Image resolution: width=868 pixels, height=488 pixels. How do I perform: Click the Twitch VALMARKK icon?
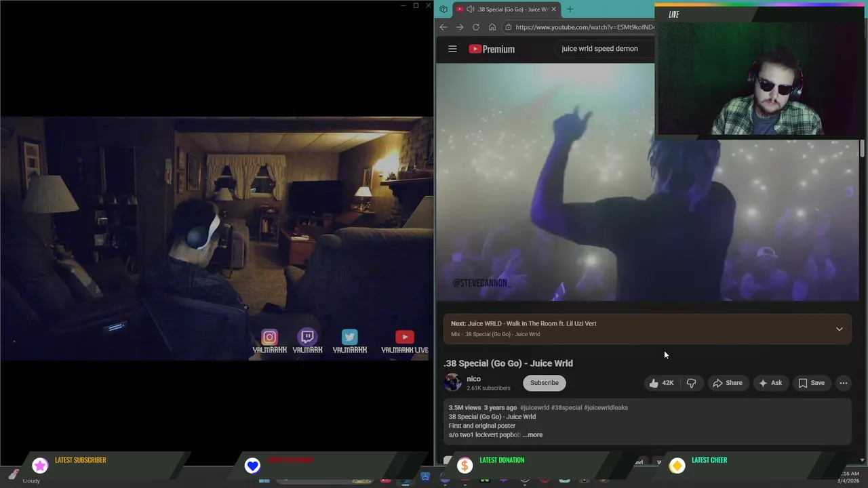click(307, 338)
